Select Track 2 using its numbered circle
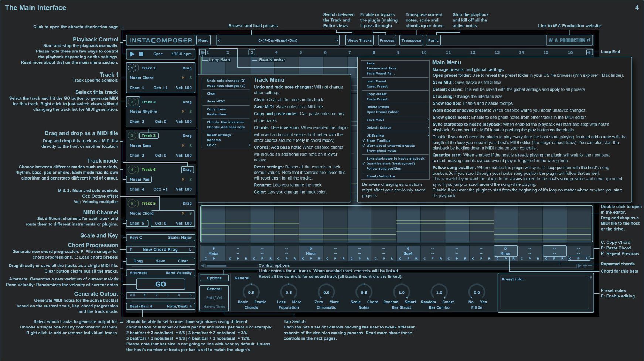 (132, 102)
